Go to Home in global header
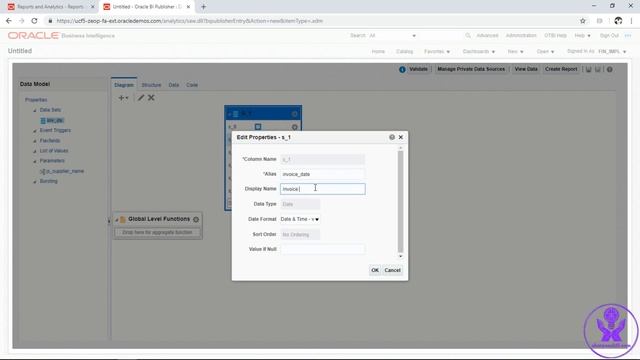Image resolution: width=640 pixels, height=360 pixels. pyautogui.click(x=378, y=52)
